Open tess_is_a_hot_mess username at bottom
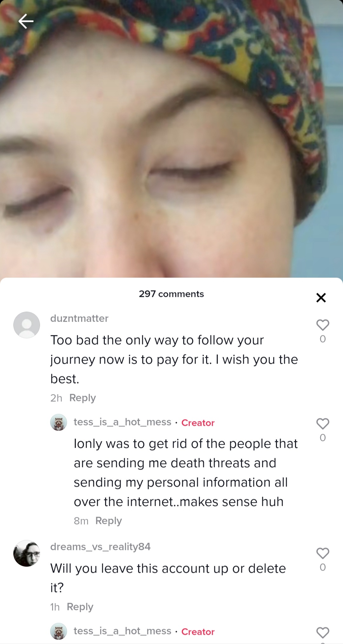The height and width of the screenshot is (644, 343). (123, 631)
